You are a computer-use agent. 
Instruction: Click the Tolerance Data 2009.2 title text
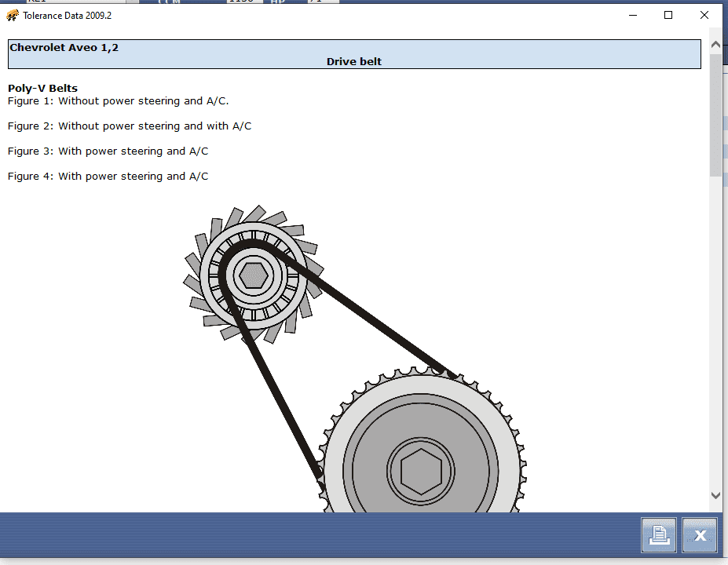(68, 15)
